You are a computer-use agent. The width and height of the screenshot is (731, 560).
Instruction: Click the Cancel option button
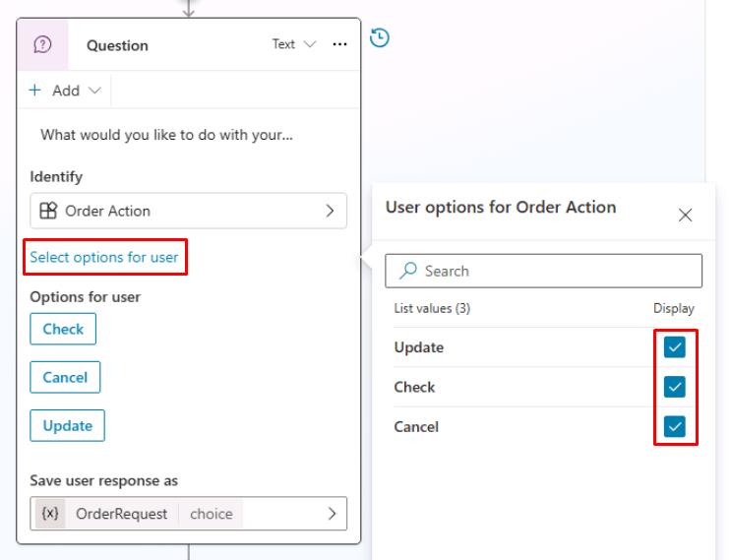(65, 377)
